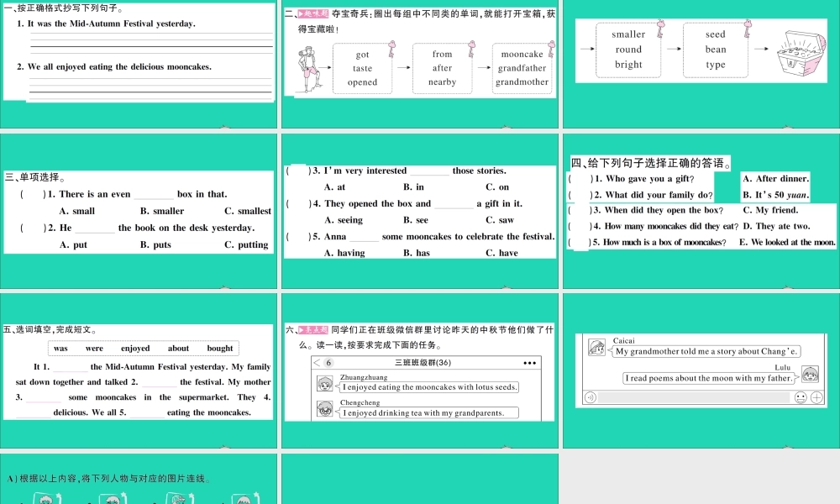Click the word 'was' in the word bank
The height and width of the screenshot is (504, 840).
pyautogui.click(x=60, y=348)
